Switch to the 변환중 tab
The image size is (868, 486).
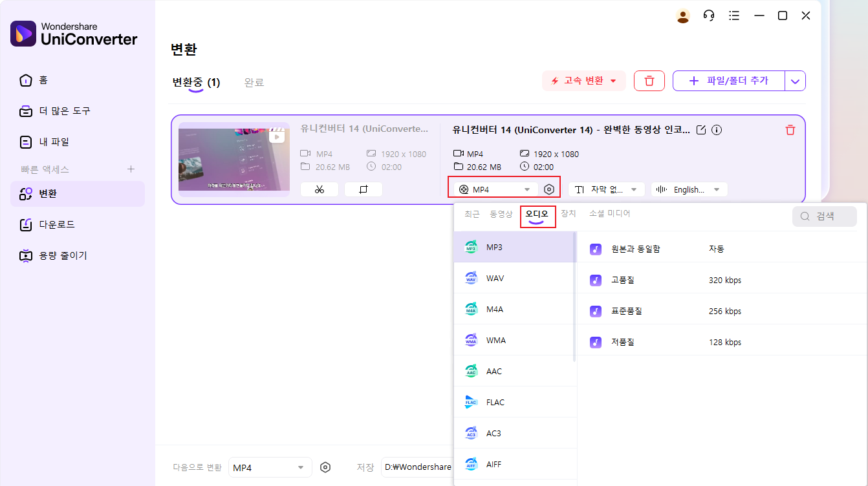coord(196,83)
